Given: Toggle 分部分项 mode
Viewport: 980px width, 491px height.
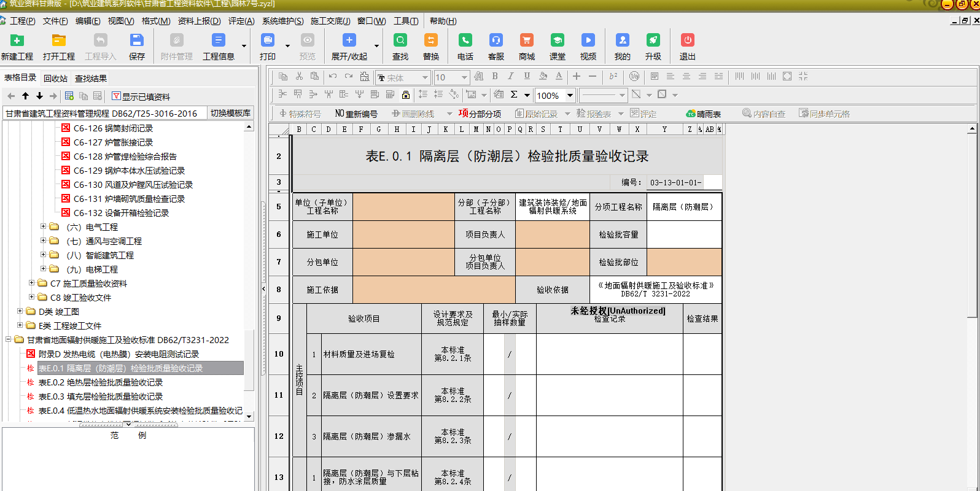Looking at the screenshot, I should pyautogui.click(x=480, y=114).
